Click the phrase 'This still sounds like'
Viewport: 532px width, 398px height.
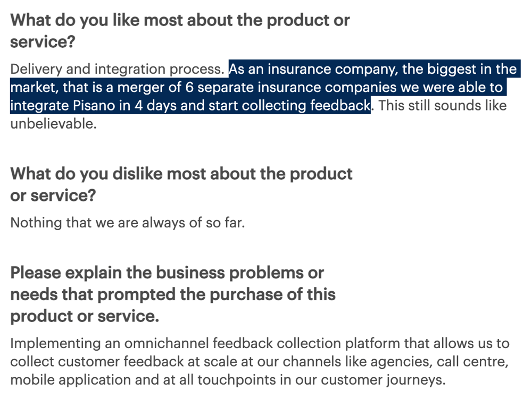pyautogui.click(x=443, y=105)
